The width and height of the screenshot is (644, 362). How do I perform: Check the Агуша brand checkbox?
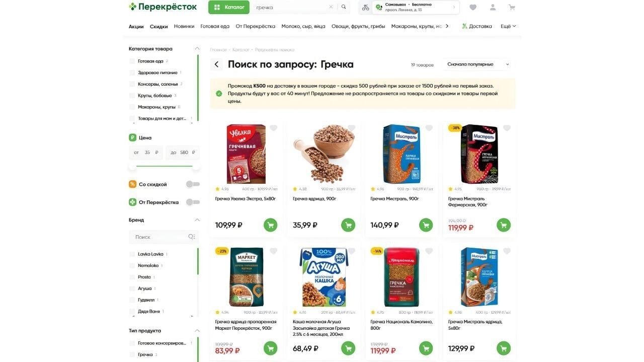[132, 288]
